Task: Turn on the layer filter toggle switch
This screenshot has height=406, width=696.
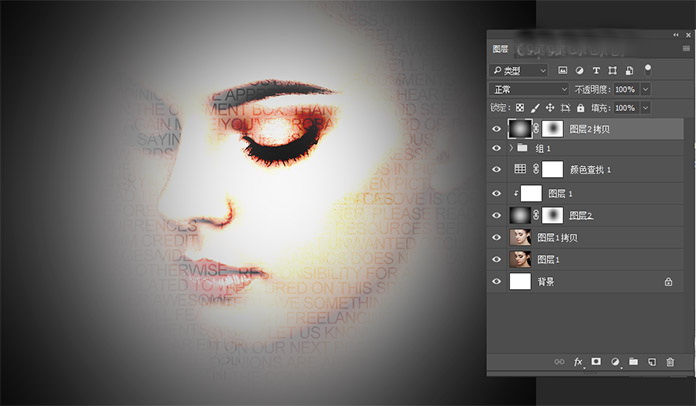Action: click(x=648, y=69)
